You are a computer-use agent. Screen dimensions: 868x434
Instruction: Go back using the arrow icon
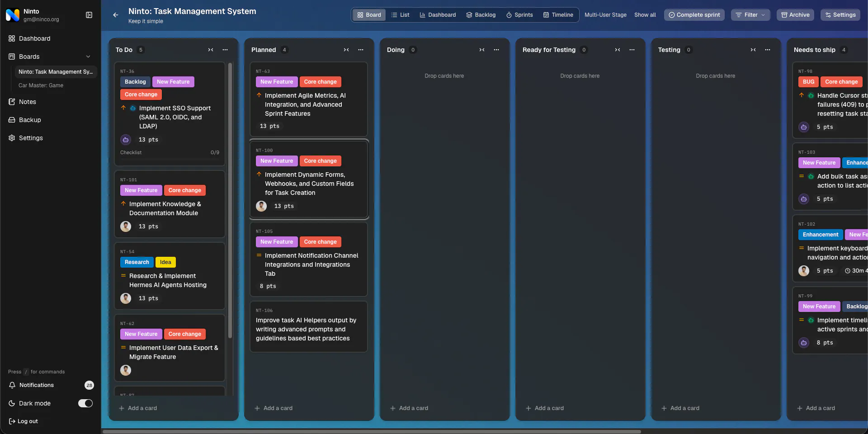click(116, 15)
